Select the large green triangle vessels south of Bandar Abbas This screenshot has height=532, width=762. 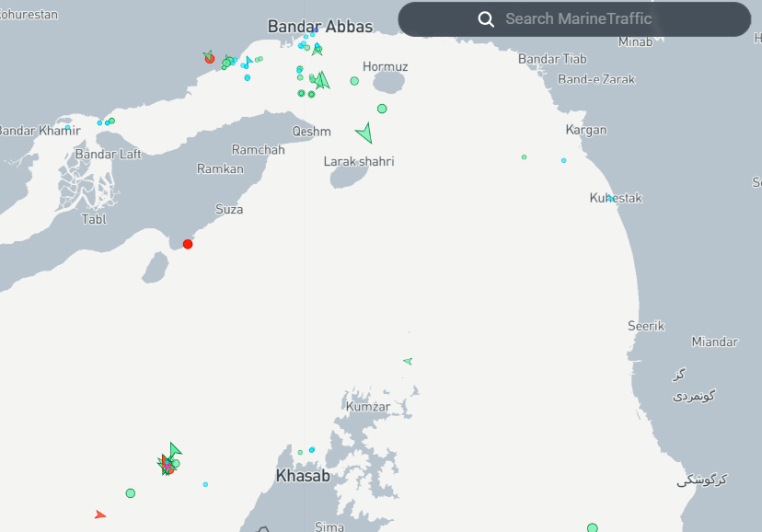[322, 80]
